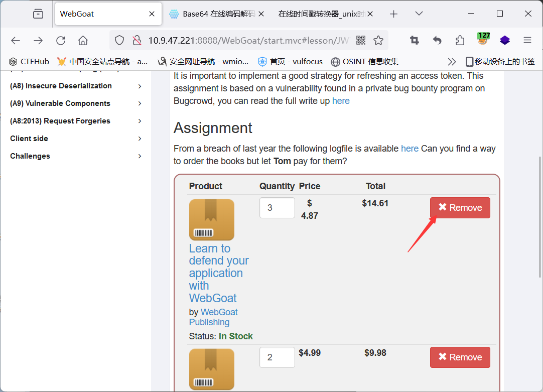This screenshot has height=392, width=543.
Task: Click the first book package thumbnail
Action: (x=212, y=219)
